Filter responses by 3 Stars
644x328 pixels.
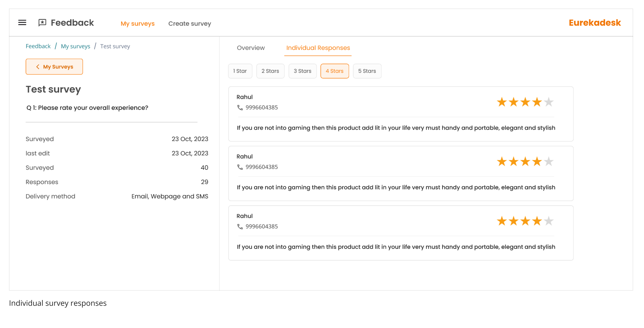(302, 71)
